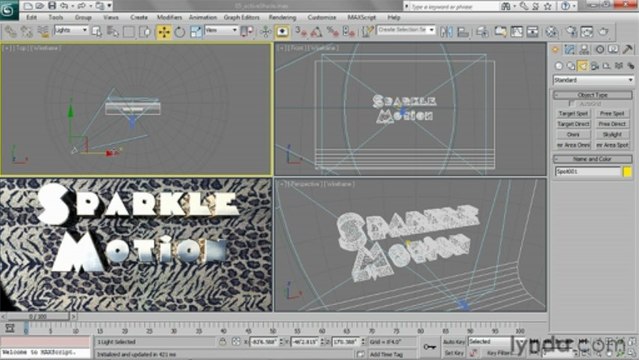Open the Rendered Frame Window icon
This screenshot has height=360, width=639.
click(587, 32)
